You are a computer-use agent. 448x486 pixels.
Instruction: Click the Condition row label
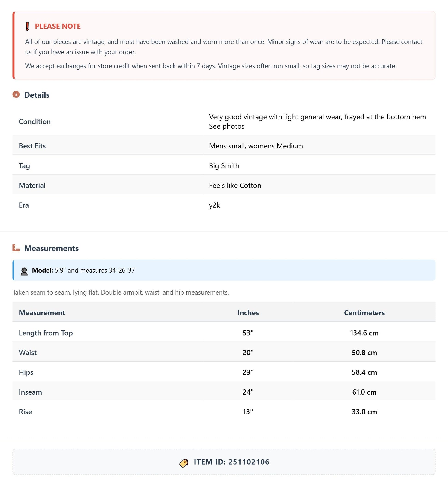click(35, 121)
